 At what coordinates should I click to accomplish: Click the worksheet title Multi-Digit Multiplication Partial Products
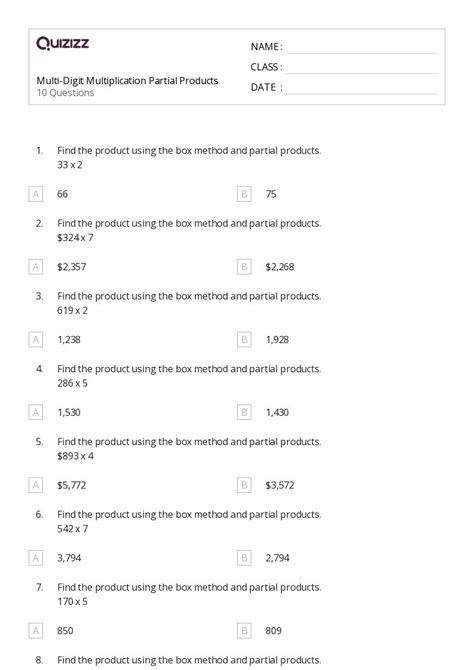[127, 81]
